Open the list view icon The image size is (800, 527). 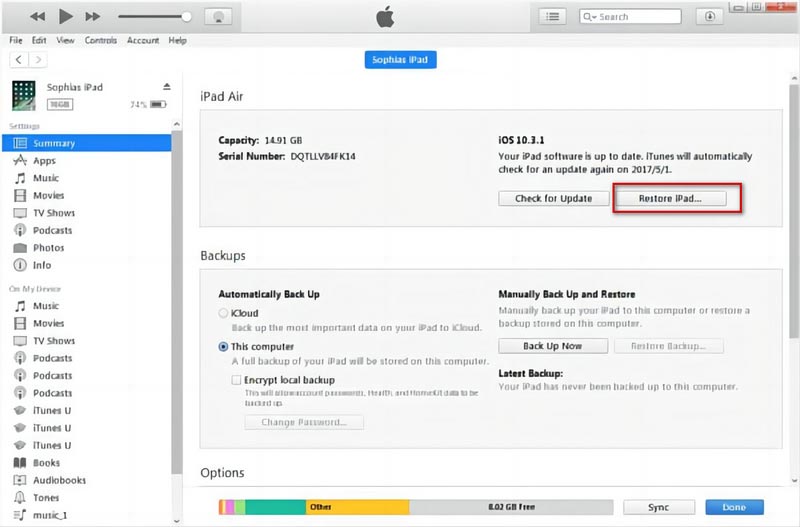553,17
